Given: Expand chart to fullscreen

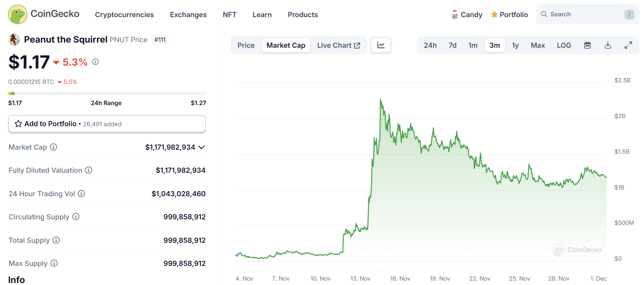Looking at the screenshot, I should [x=628, y=45].
